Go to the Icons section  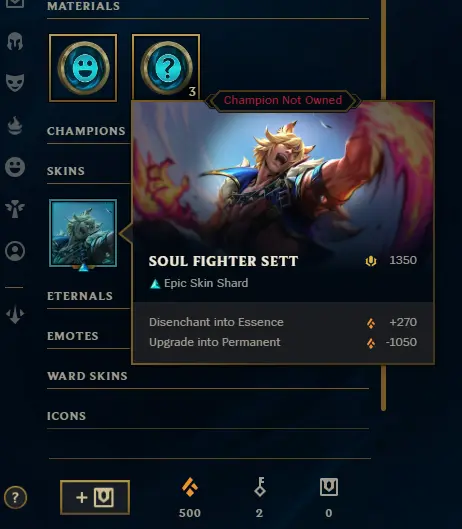[x=66, y=416]
